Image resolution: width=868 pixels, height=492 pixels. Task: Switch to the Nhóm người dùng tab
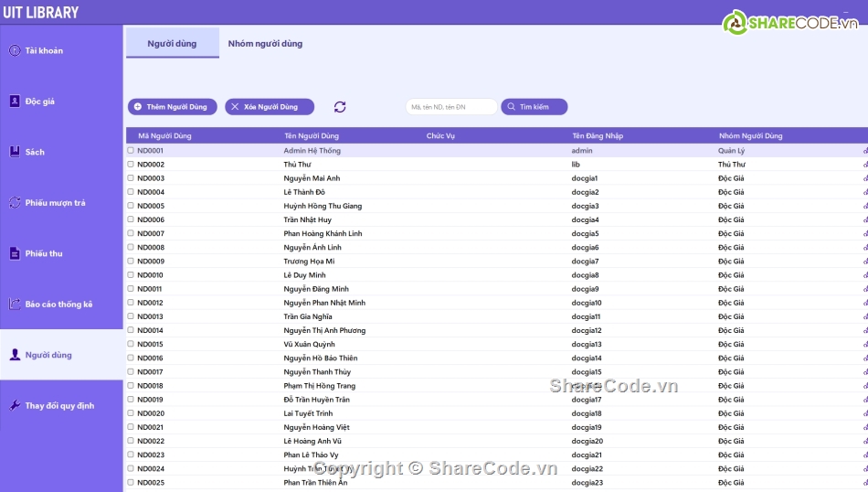[x=265, y=43]
